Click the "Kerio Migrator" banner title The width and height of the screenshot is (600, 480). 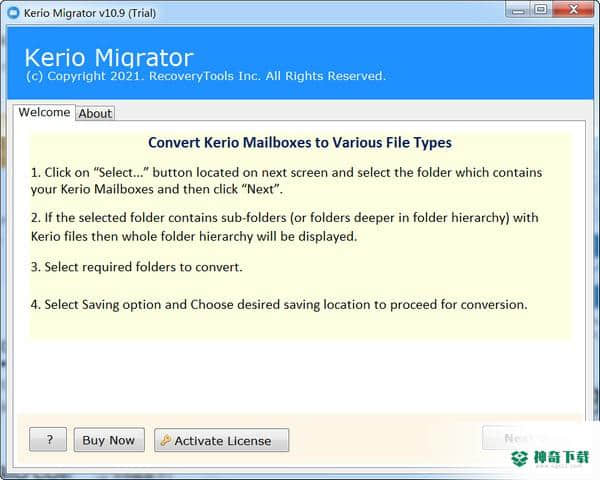(109, 58)
